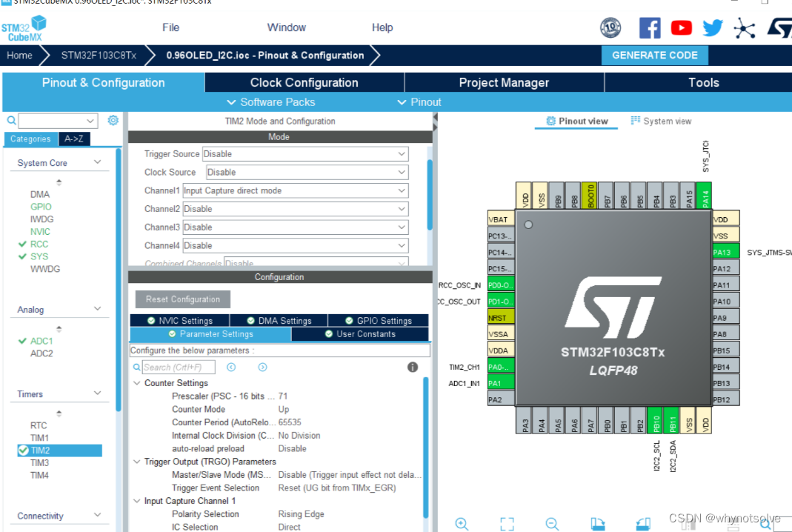This screenshot has width=792, height=532.
Task: Collapse the Counter Settings group
Action: pyautogui.click(x=136, y=383)
